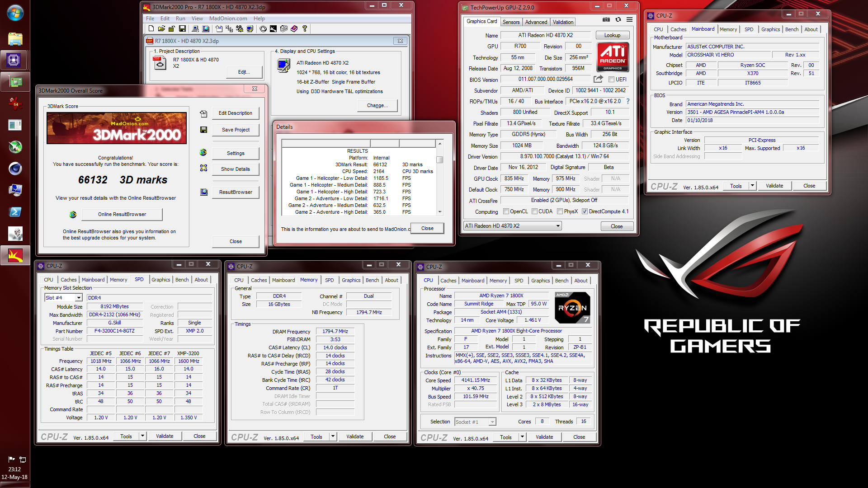This screenshot has width=868, height=488.
Task: Toggle the PhysX checkbox in GPU-Z
Action: [x=560, y=211]
